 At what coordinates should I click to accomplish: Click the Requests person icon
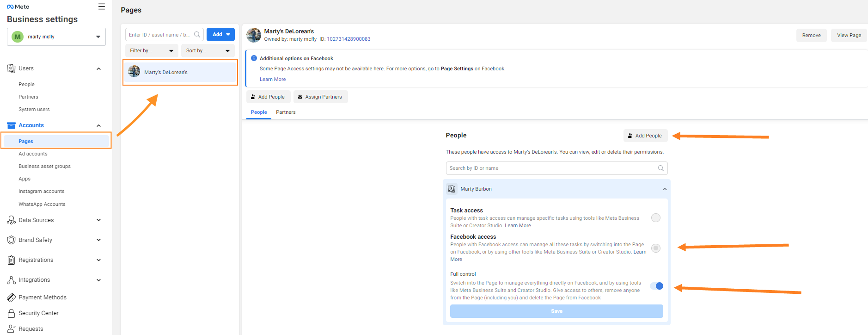pyautogui.click(x=11, y=329)
